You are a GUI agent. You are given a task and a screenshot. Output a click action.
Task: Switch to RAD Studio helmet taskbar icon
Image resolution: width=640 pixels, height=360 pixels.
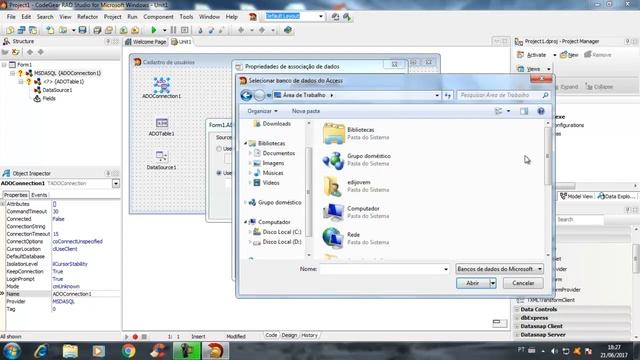tap(215, 351)
